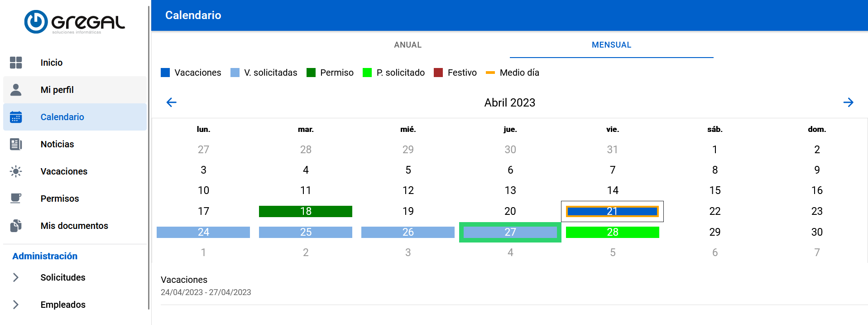Click the Mi perfil person icon
Image resolution: width=868 pixels, height=325 pixels.
16,90
